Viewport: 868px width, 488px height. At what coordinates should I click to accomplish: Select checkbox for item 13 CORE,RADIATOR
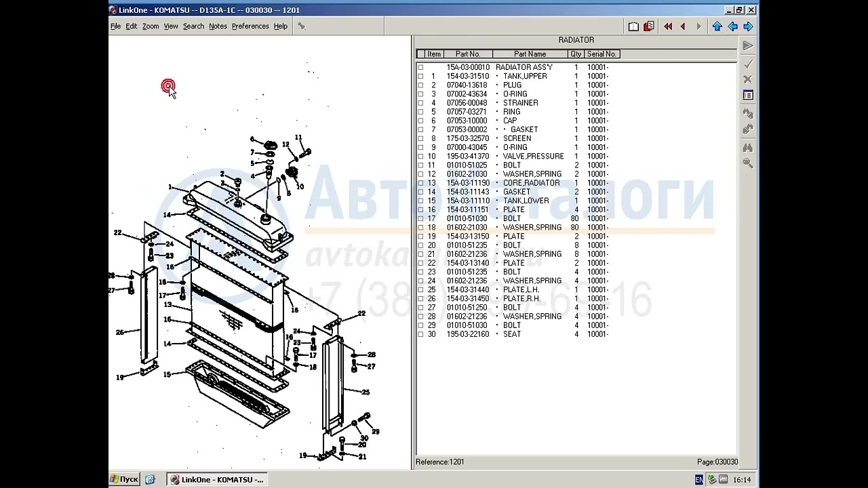(x=420, y=183)
